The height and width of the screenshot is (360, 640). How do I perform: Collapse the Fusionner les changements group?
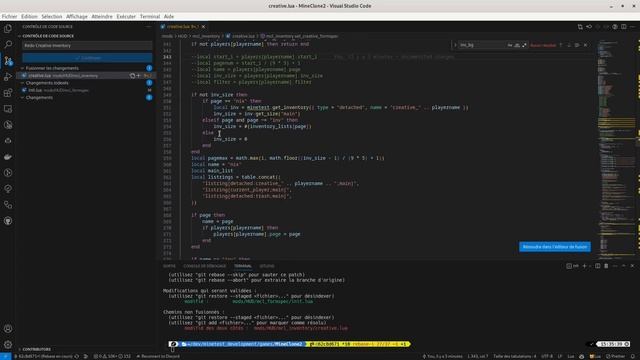click(x=22, y=68)
